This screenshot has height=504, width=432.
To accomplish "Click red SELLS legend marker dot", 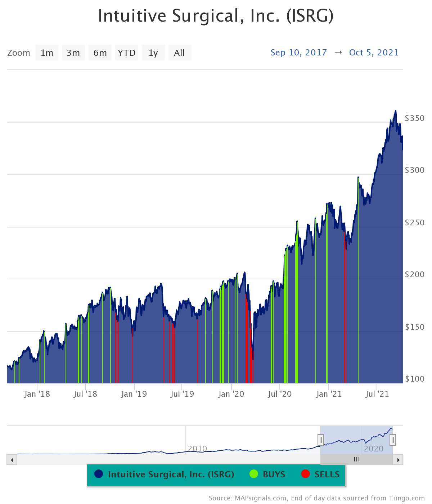I will (x=306, y=474).
